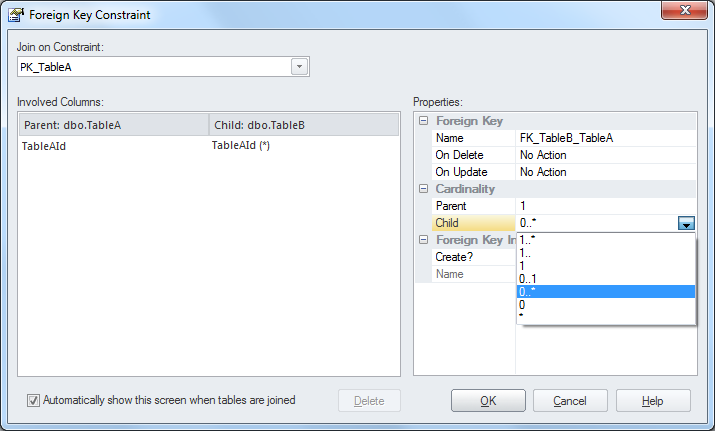Collapse the Foreign Key Index section
Image resolution: width=715 pixels, height=431 pixels.
[x=423, y=240]
